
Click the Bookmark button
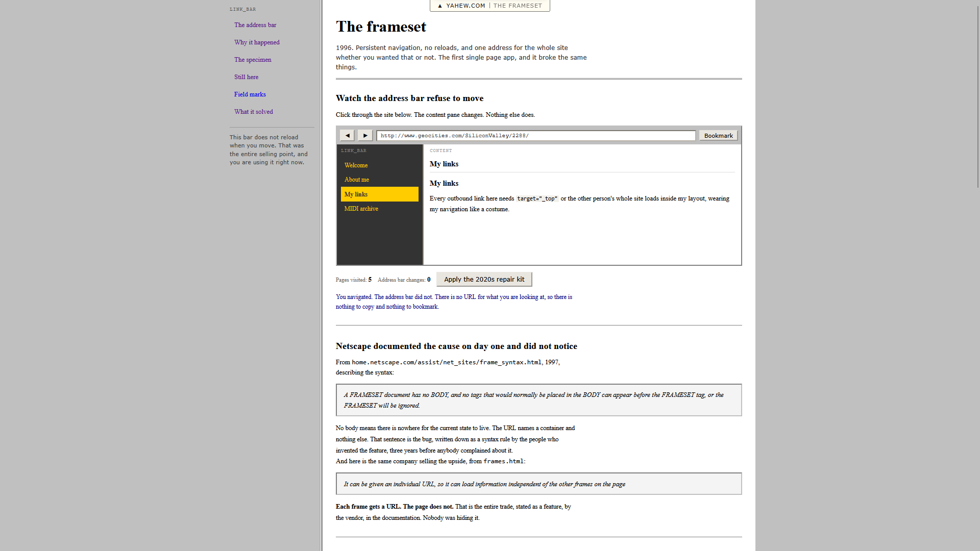[718, 135]
